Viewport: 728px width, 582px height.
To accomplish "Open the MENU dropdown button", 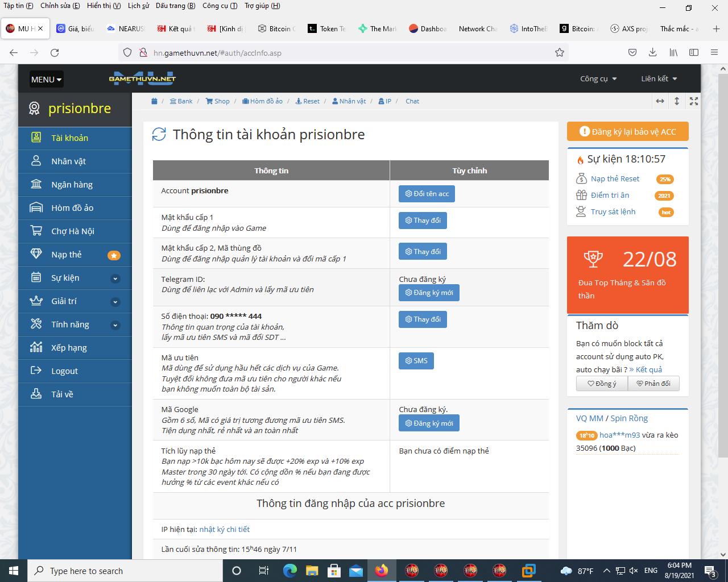I will click(x=46, y=80).
